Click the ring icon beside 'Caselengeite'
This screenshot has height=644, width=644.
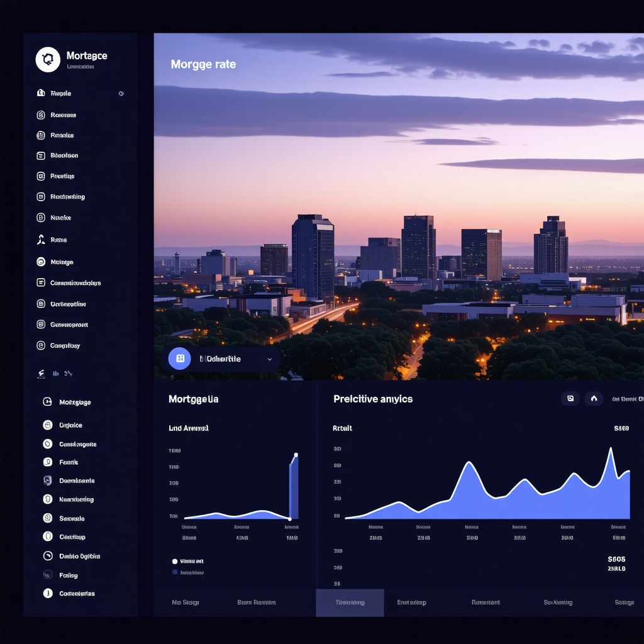[48, 444]
